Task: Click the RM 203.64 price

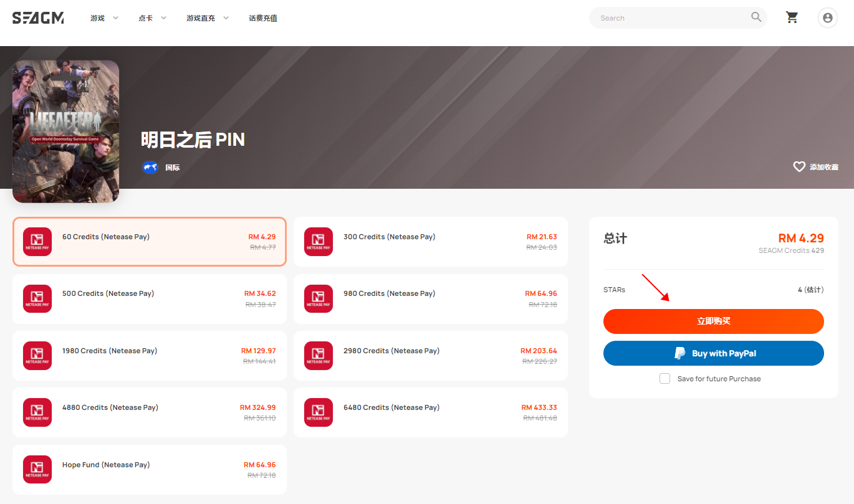Action: pyautogui.click(x=539, y=351)
